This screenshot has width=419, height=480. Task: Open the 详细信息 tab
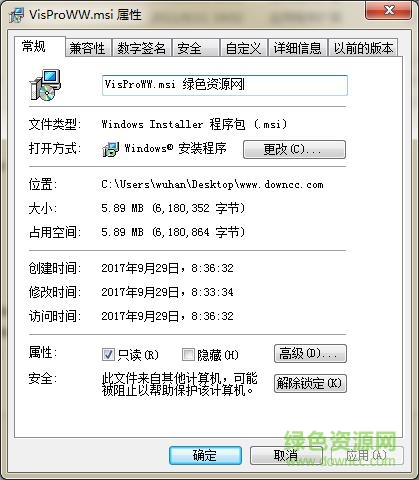pos(298,48)
